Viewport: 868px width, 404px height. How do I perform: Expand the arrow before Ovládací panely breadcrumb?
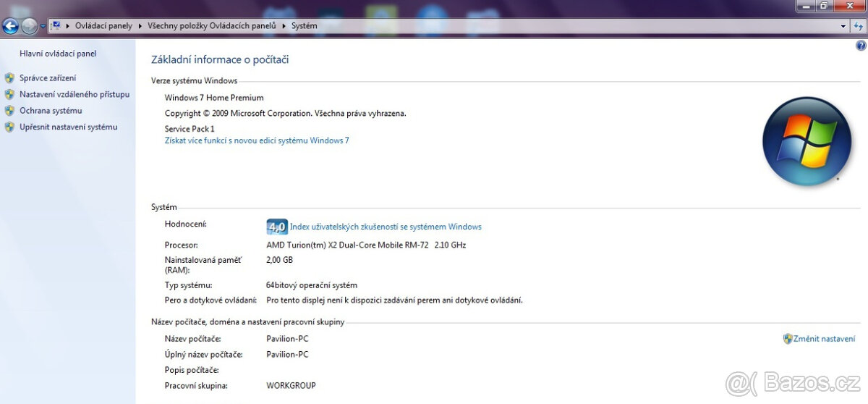(68, 26)
